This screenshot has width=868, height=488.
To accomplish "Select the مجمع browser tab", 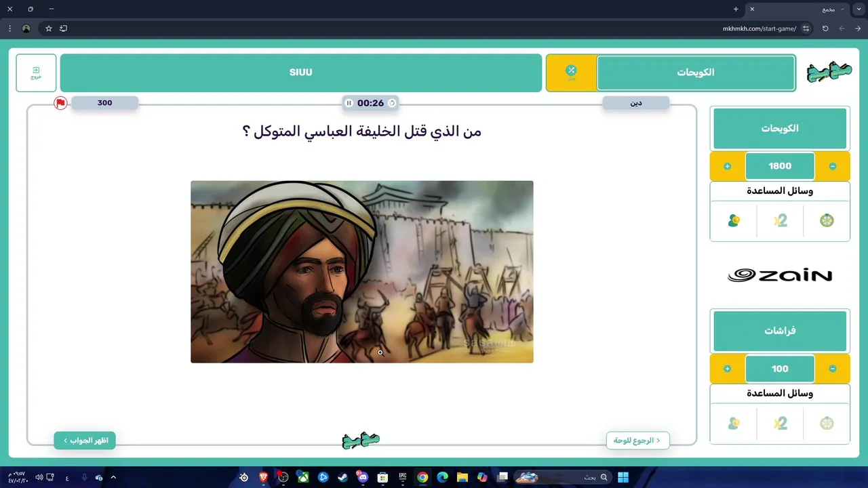I will [797, 9].
